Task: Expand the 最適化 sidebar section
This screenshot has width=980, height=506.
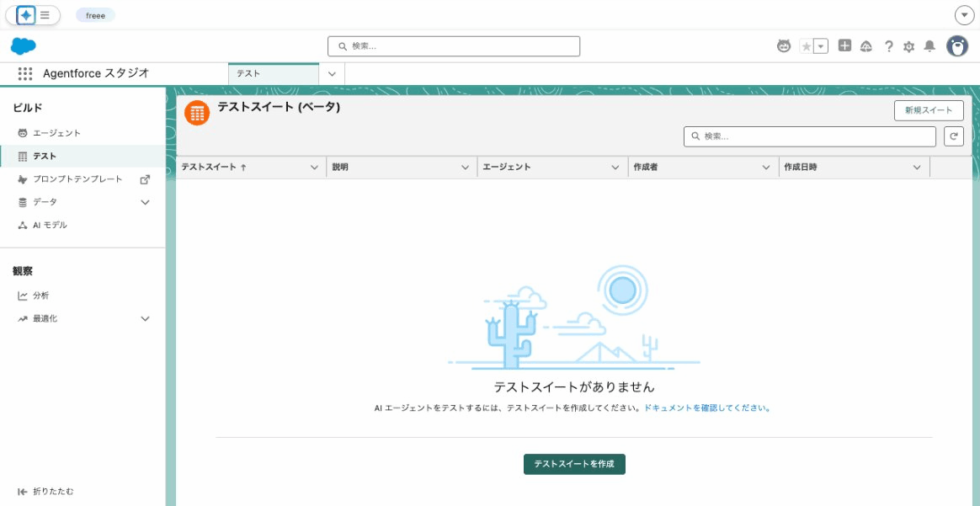Action: (x=144, y=318)
